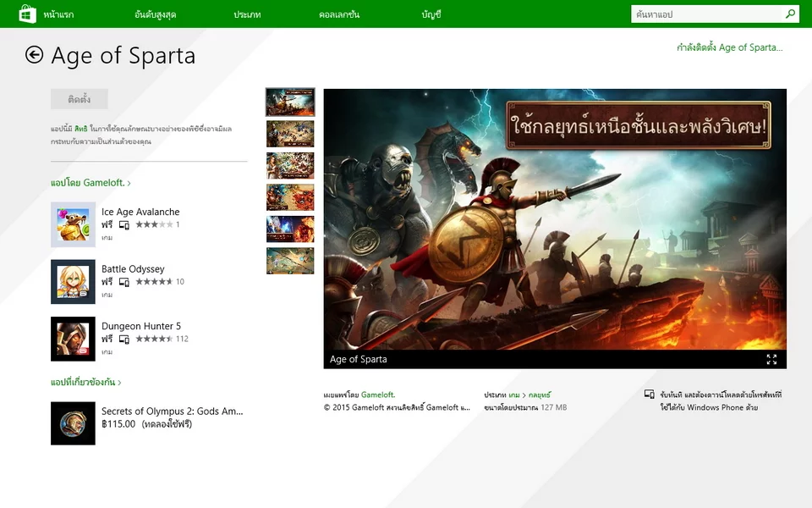This screenshot has height=508, width=812.
Task: Click the main Age of Sparta screenshot
Action: (x=555, y=219)
